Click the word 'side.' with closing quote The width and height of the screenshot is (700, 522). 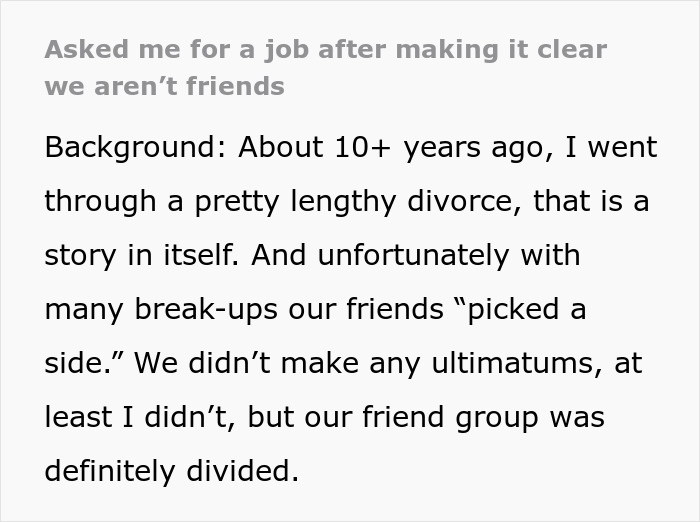tap(84, 363)
